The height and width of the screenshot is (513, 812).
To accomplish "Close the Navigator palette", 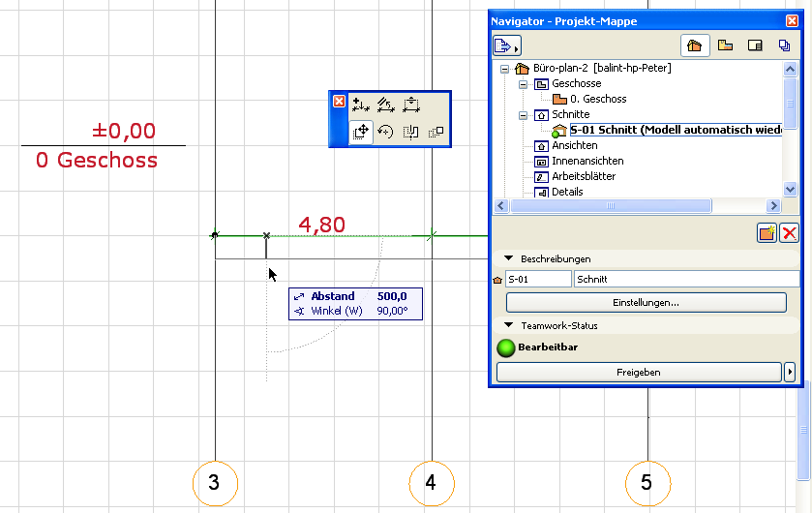I will click(792, 20).
